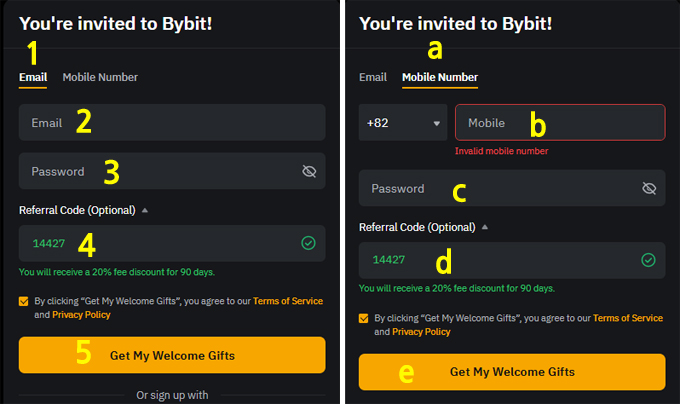The width and height of the screenshot is (680, 404).
Task: Collapse Referral Code section in right form
Action: click(x=485, y=227)
